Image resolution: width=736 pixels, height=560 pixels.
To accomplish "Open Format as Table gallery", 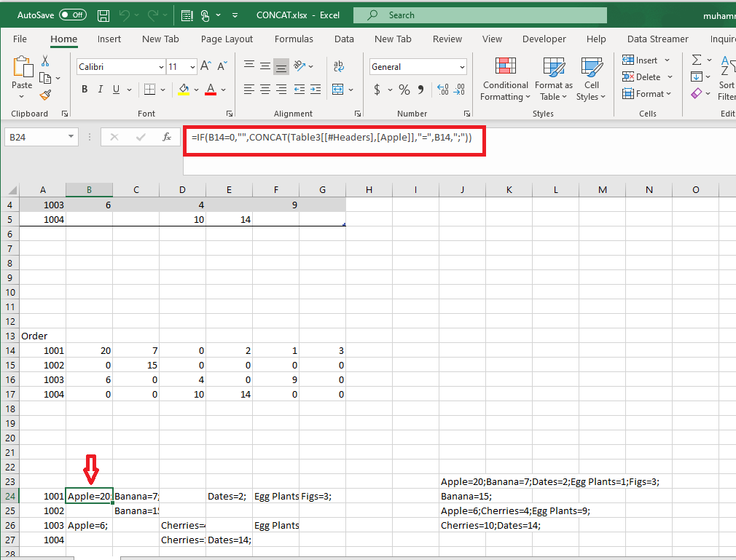I will pos(553,79).
